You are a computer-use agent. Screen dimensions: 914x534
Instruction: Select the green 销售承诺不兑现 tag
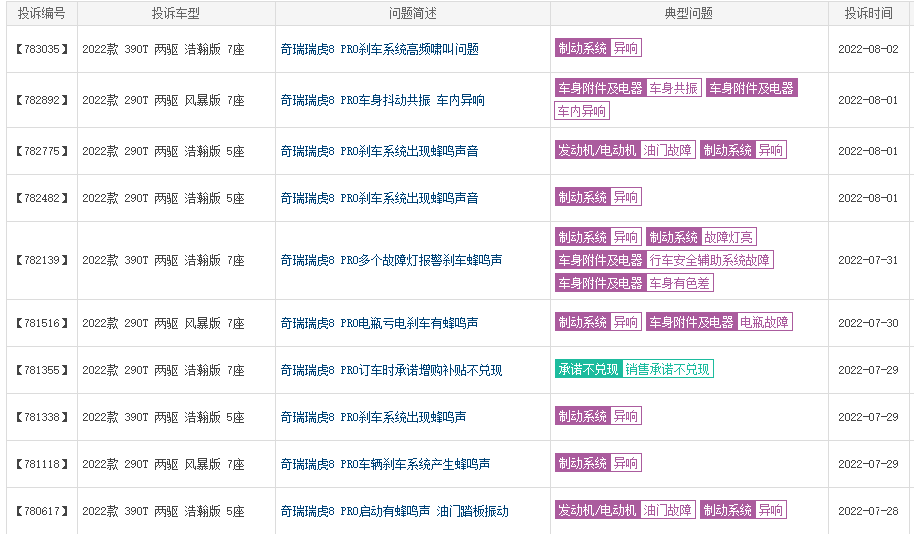point(667,369)
